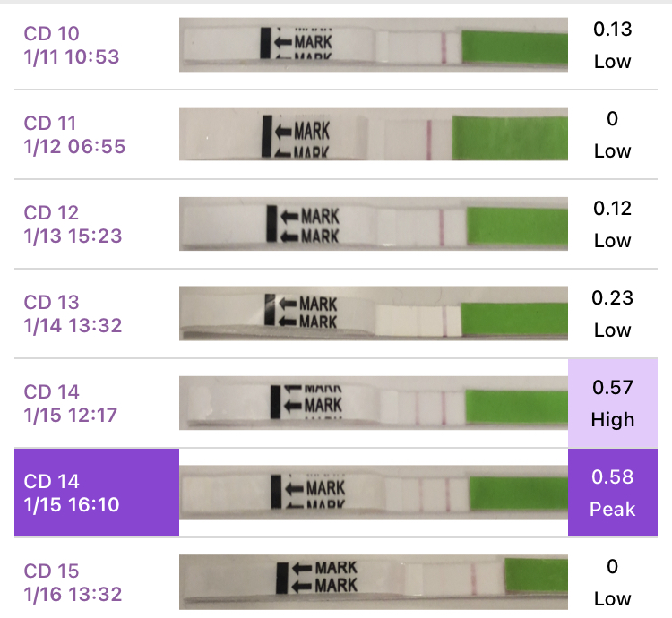Screen dimensions: 672x618
Task: Click the 0.13 Low result value
Action: (613, 46)
